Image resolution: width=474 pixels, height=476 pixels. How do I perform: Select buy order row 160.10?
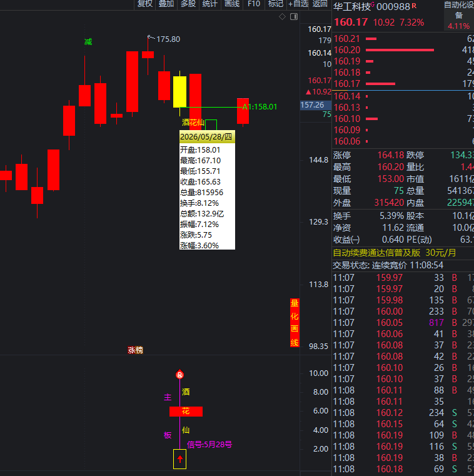coord(403,119)
